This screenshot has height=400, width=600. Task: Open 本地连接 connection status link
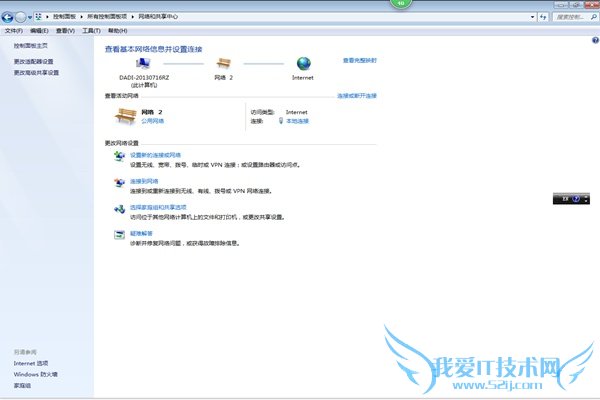pos(297,121)
